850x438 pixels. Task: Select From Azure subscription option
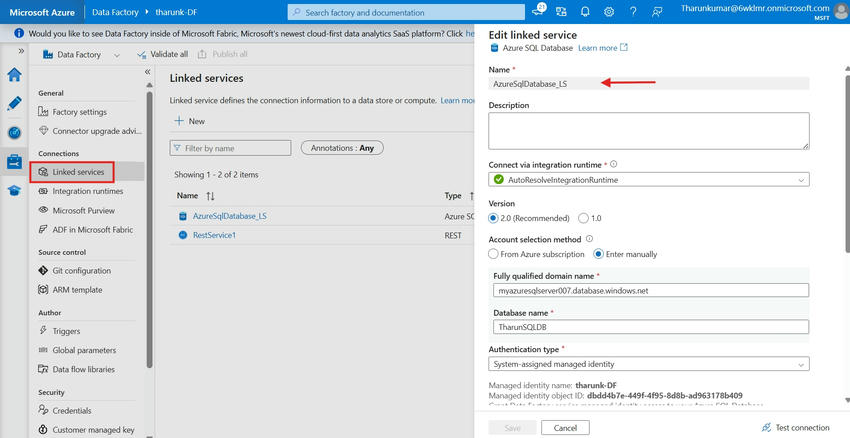tap(493, 254)
